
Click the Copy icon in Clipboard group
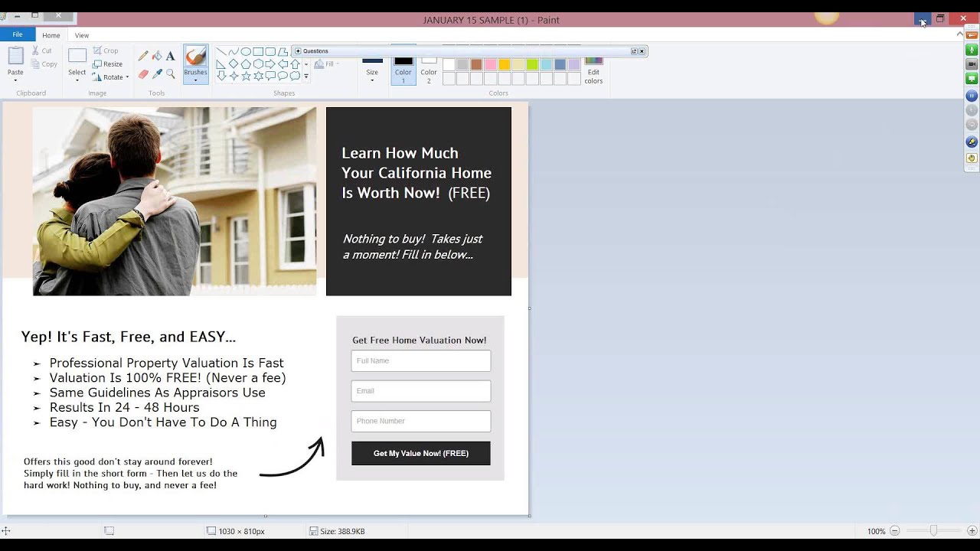[x=35, y=64]
